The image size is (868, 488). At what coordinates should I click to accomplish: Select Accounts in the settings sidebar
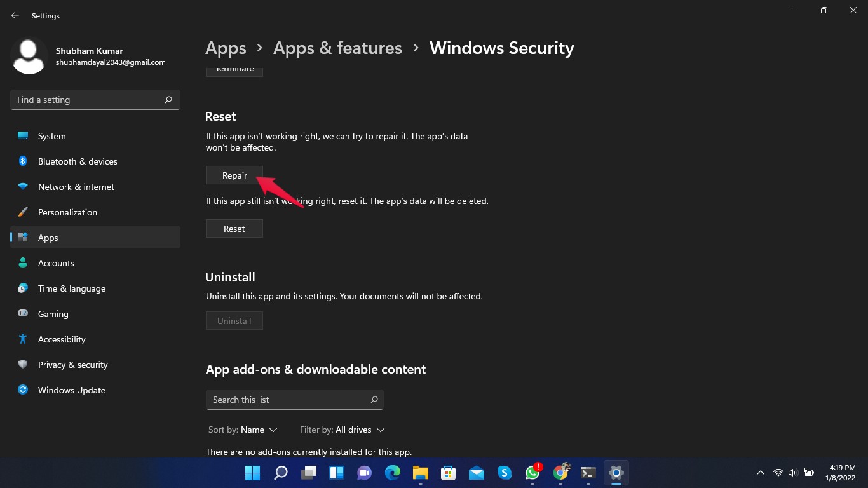pyautogui.click(x=56, y=263)
